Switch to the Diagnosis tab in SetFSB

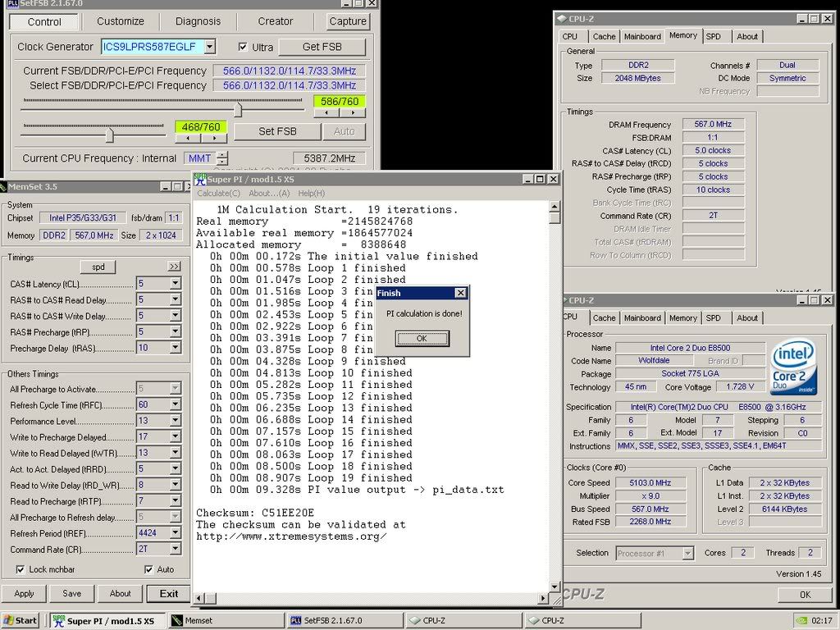(x=199, y=21)
